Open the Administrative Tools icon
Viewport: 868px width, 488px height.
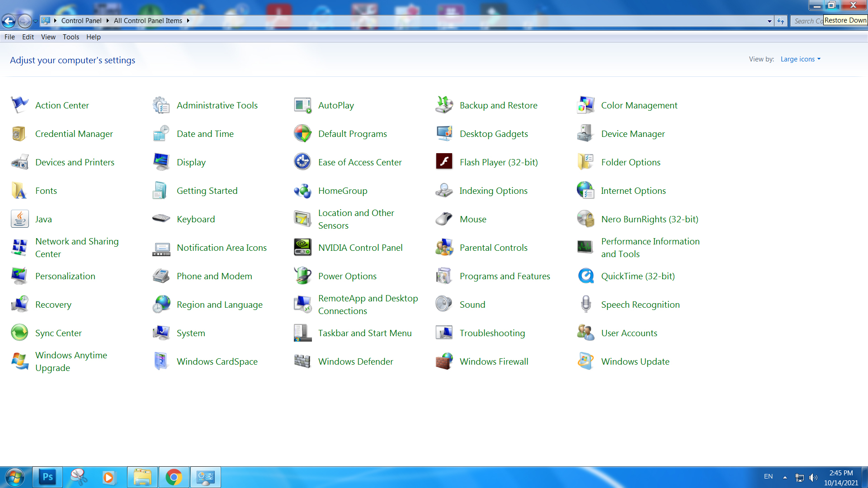pos(161,105)
